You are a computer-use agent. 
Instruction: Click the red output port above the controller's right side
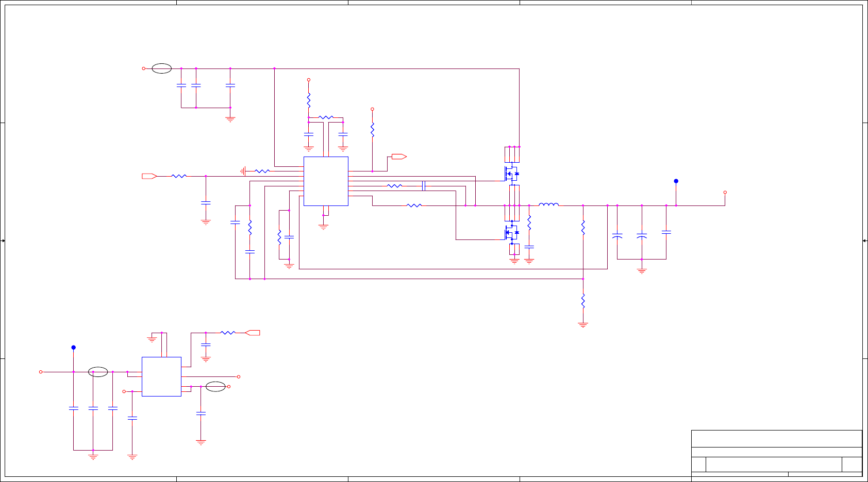(x=399, y=157)
